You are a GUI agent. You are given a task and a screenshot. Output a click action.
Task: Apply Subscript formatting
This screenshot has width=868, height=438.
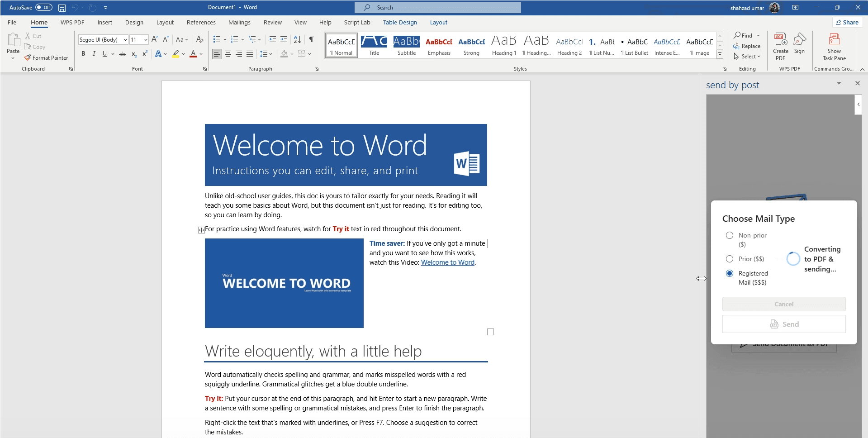click(134, 54)
